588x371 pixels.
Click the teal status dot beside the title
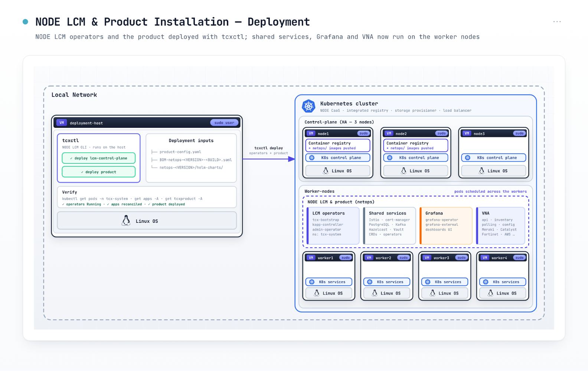[x=25, y=22]
